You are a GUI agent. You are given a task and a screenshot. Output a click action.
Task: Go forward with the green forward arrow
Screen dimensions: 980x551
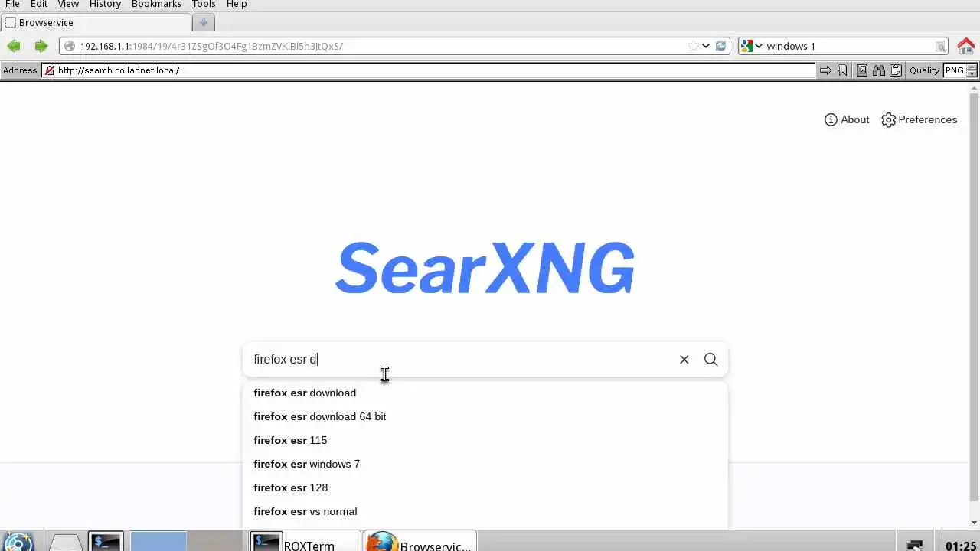pyautogui.click(x=41, y=46)
